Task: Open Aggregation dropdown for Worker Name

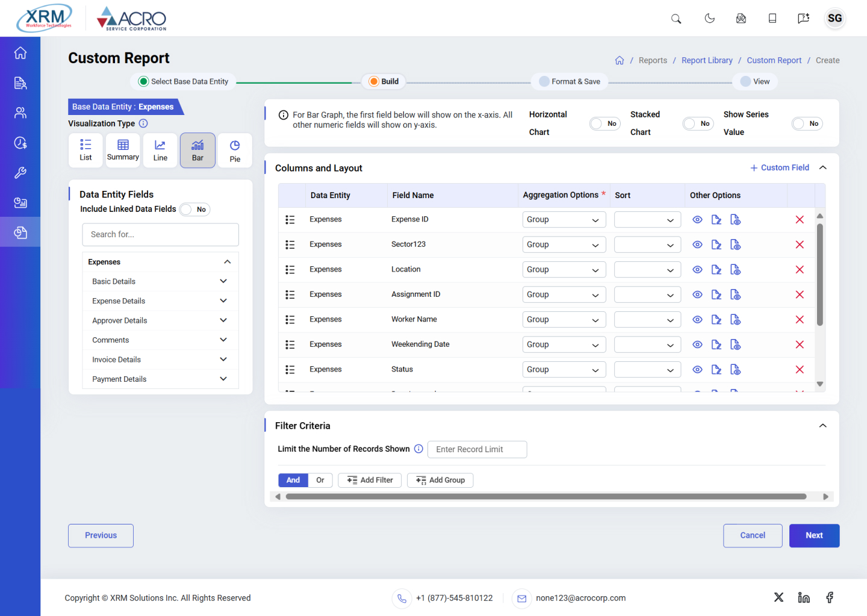Action: coord(564,320)
